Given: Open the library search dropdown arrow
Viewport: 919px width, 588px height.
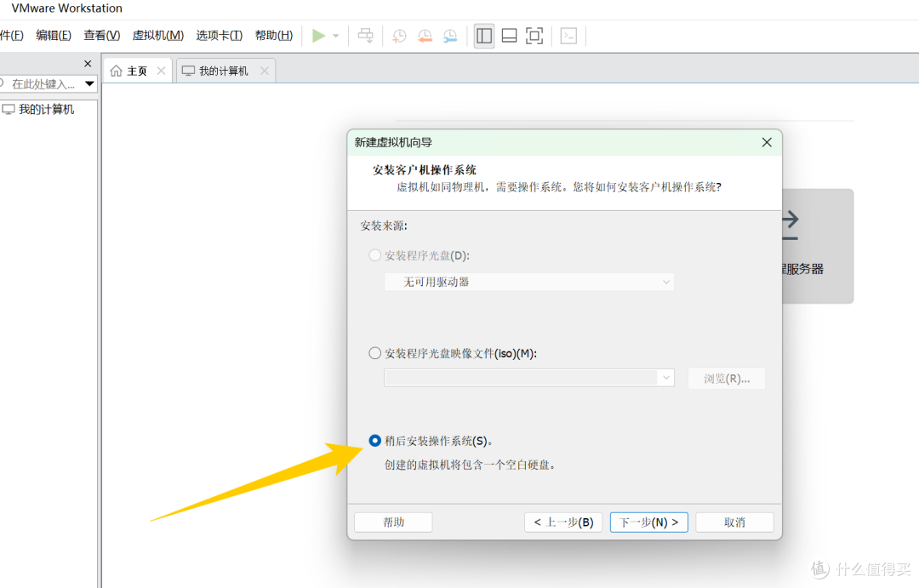Looking at the screenshot, I should pos(89,84).
